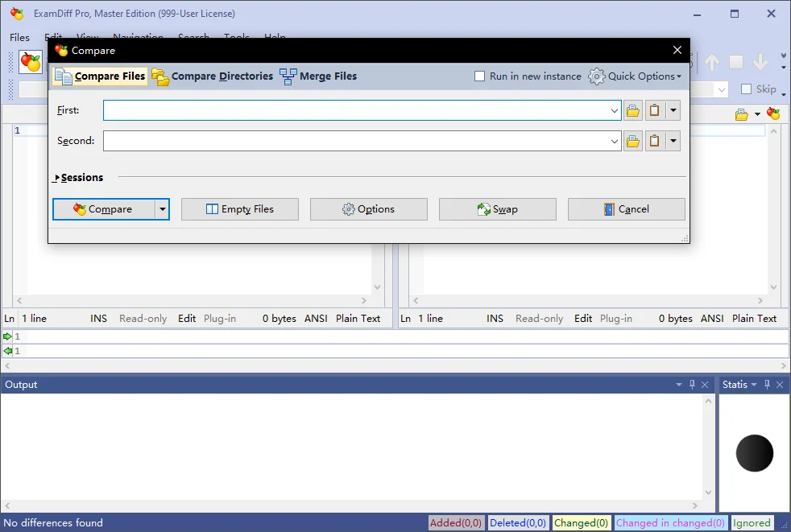Click the browse folder icon for Second file
The image size is (791, 532).
coord(632,141)
